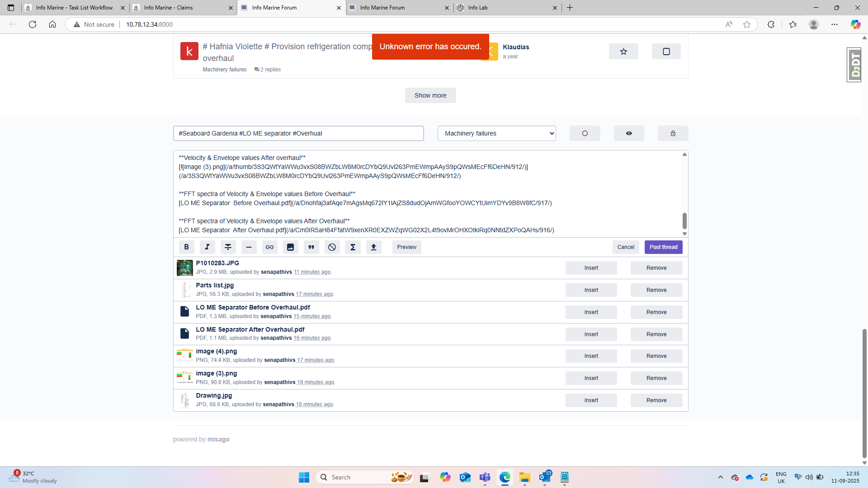Insert code block using sigma icon
868x488 pixels.
click(x=353, y=247)
